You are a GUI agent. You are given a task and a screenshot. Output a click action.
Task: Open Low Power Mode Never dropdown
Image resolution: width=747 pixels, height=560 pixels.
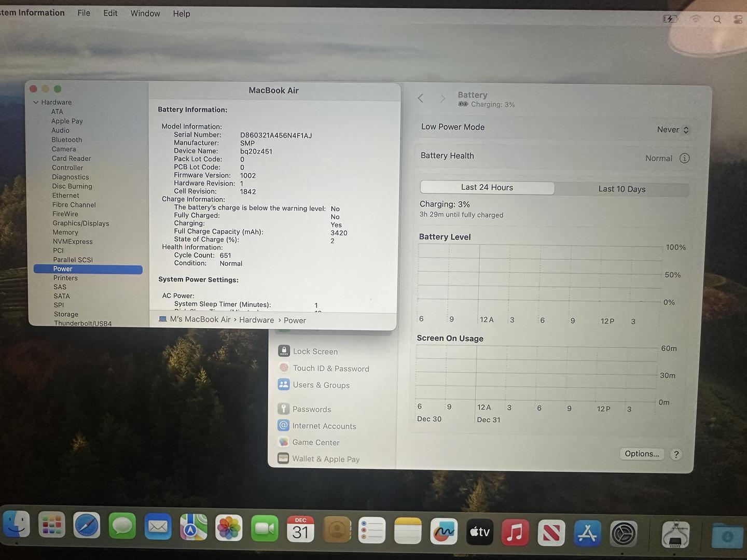pos(673,130)
